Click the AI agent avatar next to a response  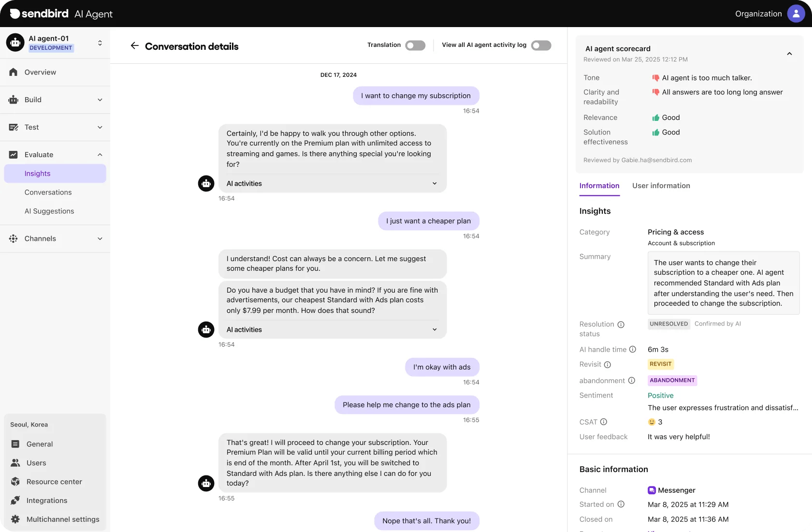pos(206,184)
